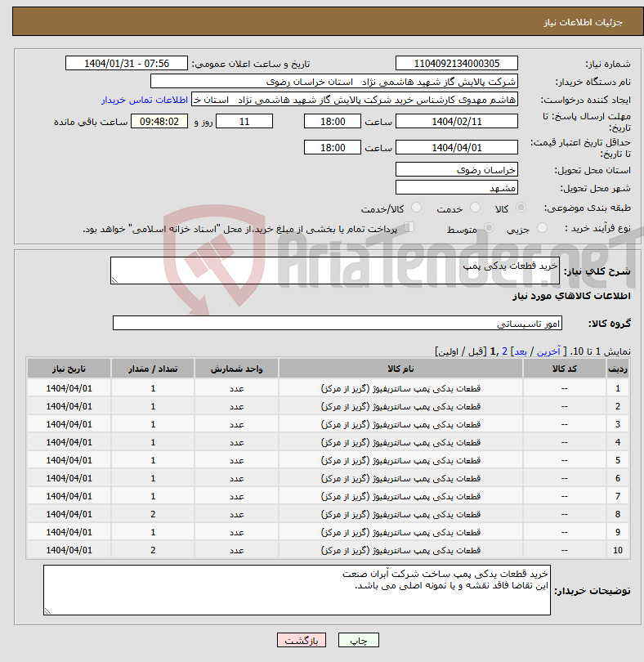Click the چاپ print button
644x662 pixels.
(x=359, y=640)
